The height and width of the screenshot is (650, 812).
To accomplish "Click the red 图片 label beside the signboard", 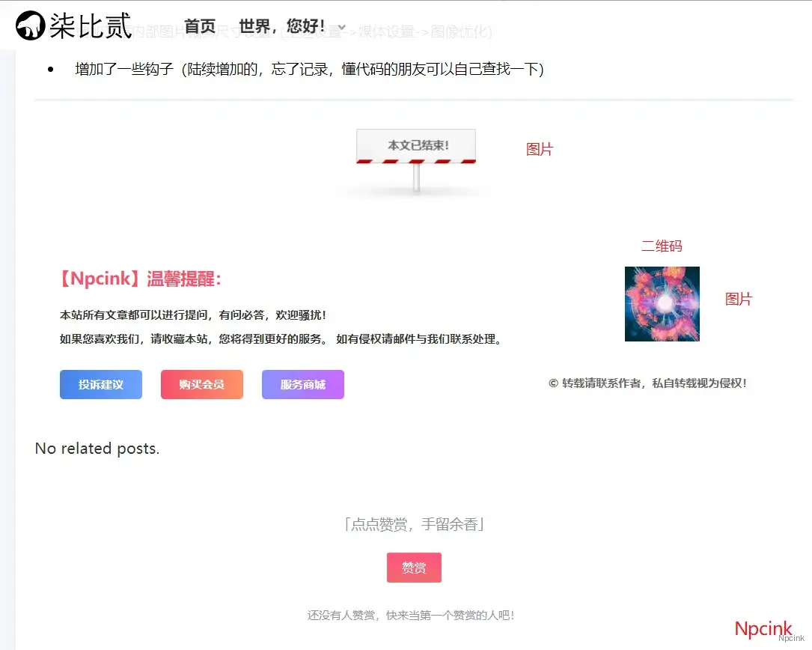I will tap(539, 150).
